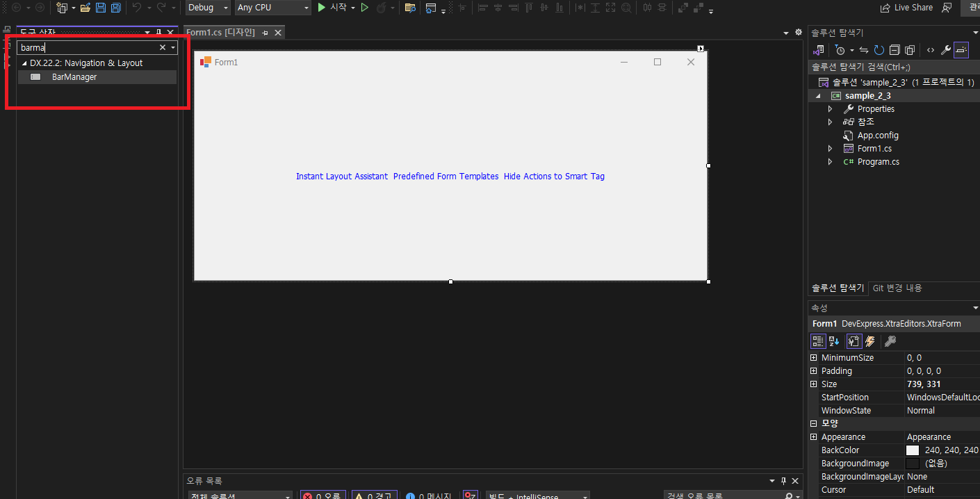Pin the toolbox panel with pushpin icon

158,33
